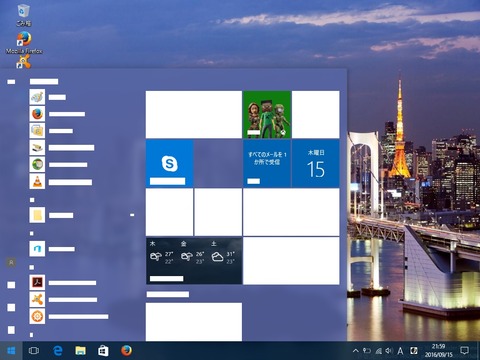Open the Recycle Bin desktop icon
This screenshot has width=480, height=360.
point(23,15)
